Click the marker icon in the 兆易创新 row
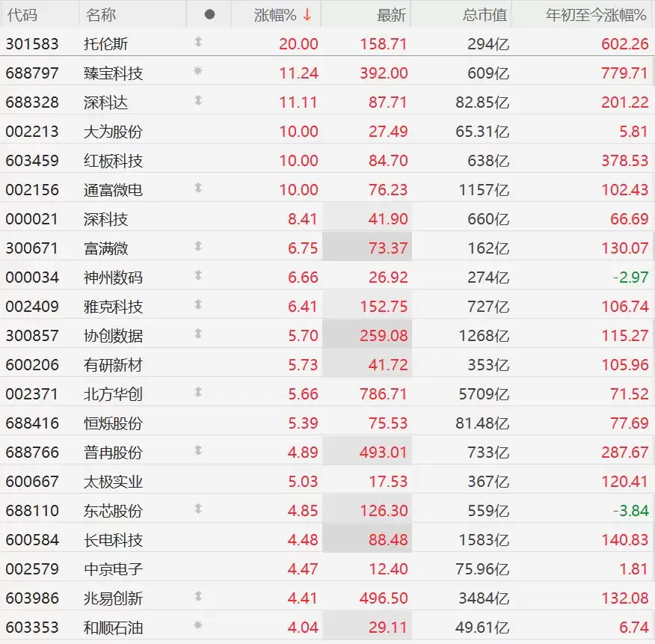The height and width of the screenshot is (644, 655). [198, 596]
